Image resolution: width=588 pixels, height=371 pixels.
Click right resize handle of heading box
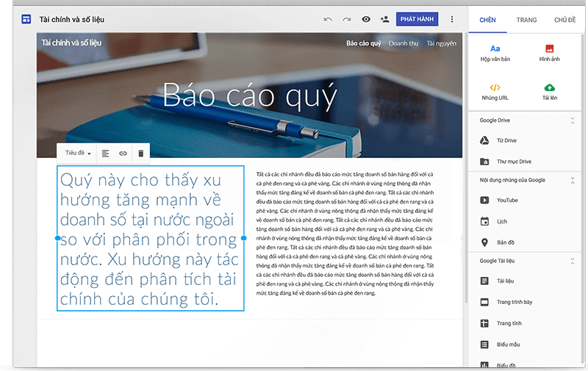(x=244, y=238)
